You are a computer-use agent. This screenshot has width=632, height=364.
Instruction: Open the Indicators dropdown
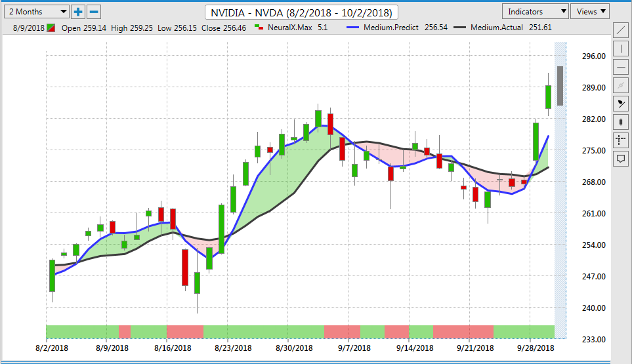pos(536,12)
